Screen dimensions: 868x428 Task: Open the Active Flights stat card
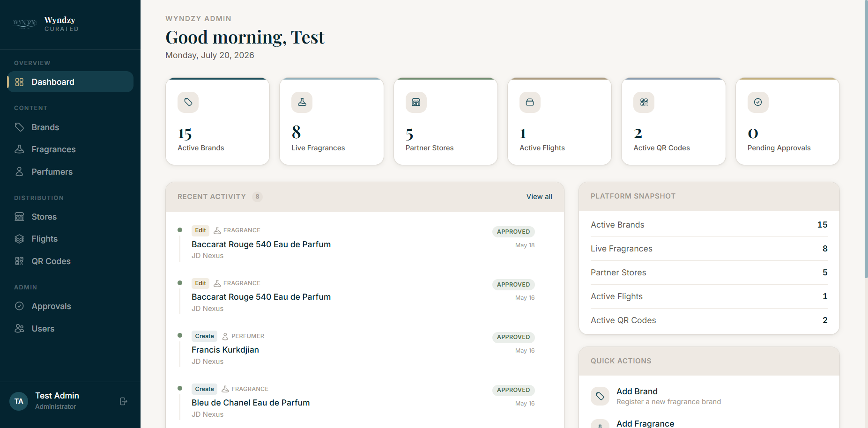tap(559, 121)
